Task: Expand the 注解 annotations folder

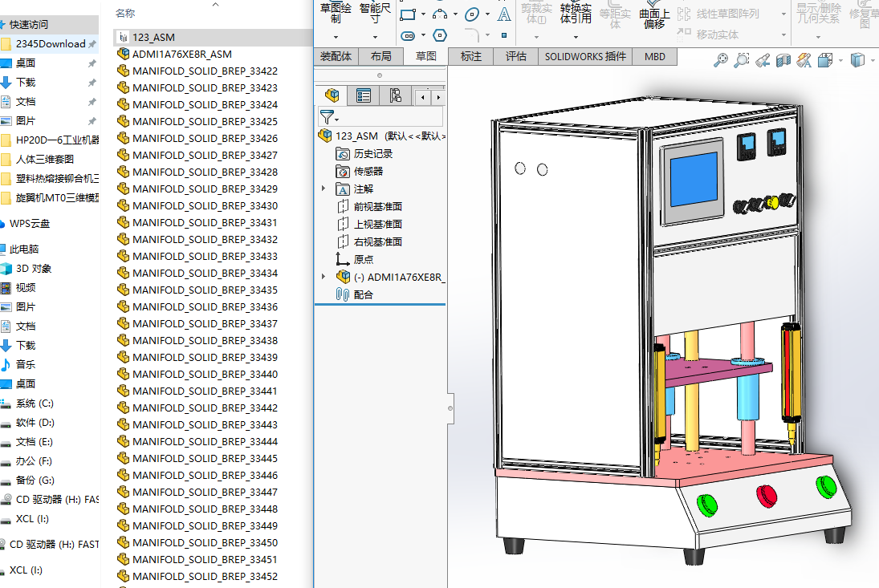Action: [x=324, y=189]
